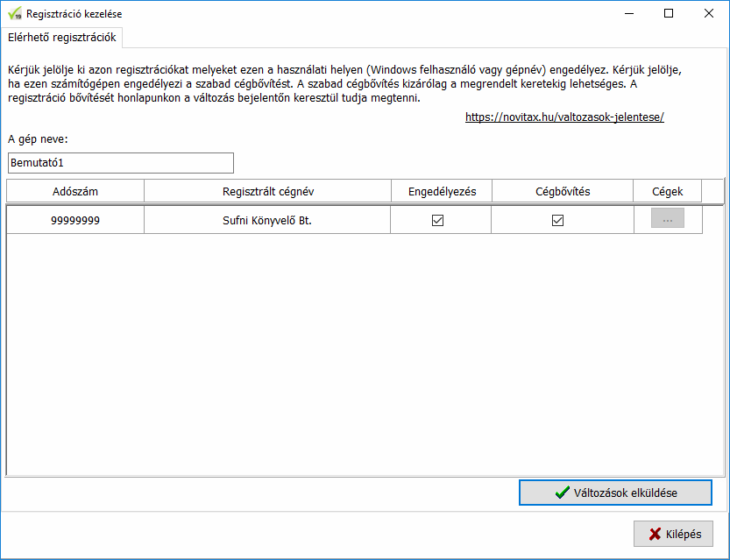Toggle Engedélyezés checkbox for Sufni Könyvelő Bt.
The height and width of the screenshot is (560, 730).
click(437, 220)
